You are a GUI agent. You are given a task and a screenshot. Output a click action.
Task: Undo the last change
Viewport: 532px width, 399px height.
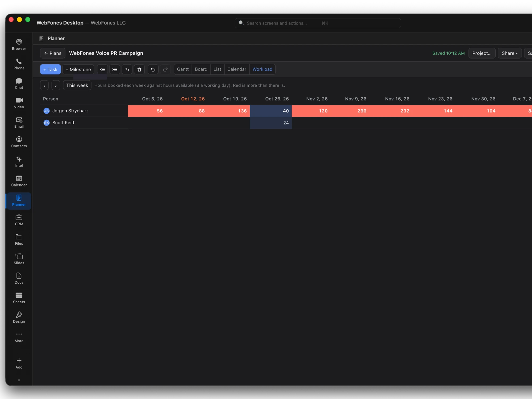tap(153, 69)
